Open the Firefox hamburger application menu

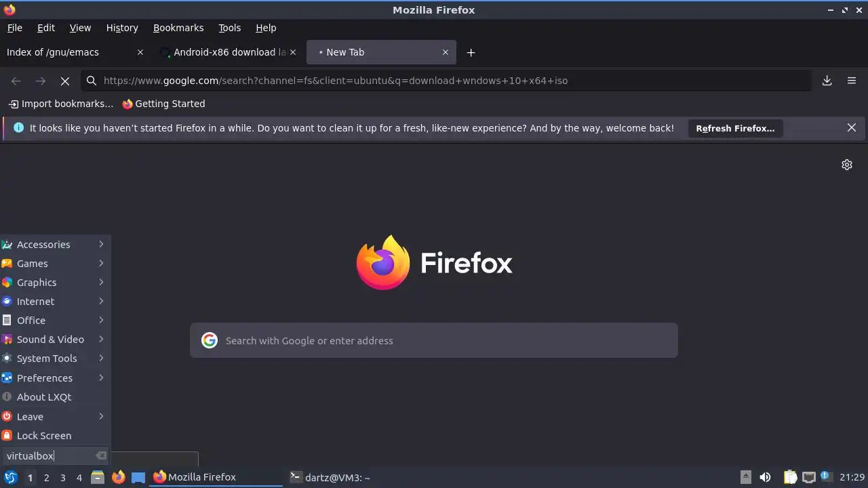(x=852, y=81)
